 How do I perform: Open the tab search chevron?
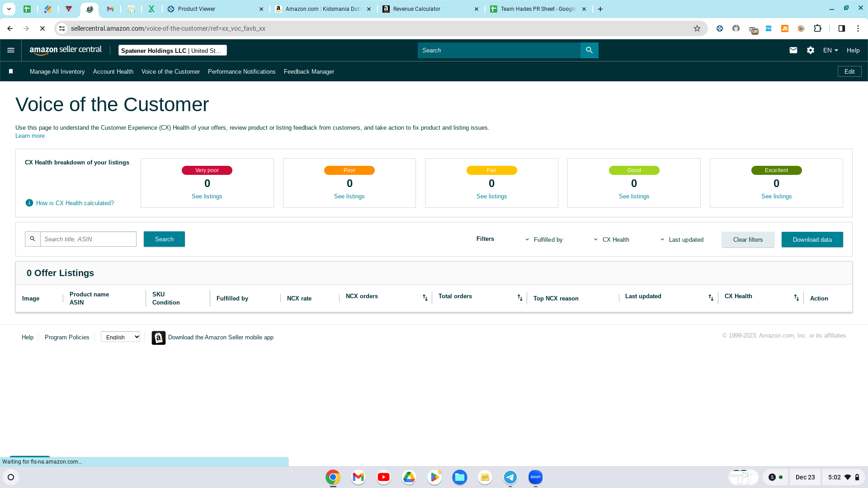9,9
